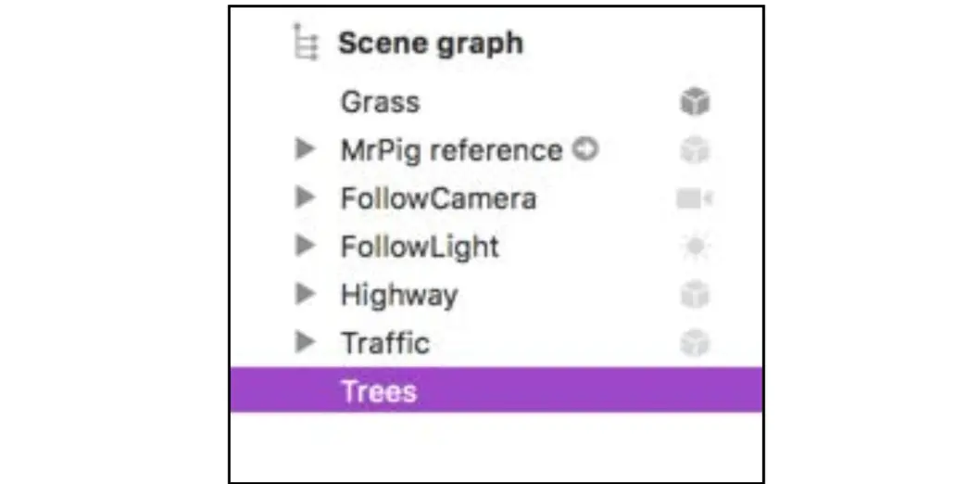Select the FollowLight node label

[x=420, y=247]
